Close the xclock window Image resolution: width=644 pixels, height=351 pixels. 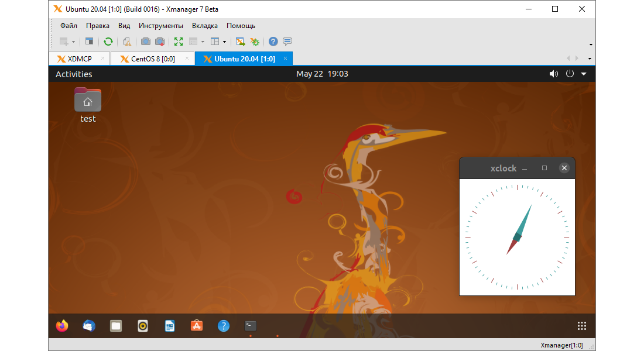click(x=564, y=168)
